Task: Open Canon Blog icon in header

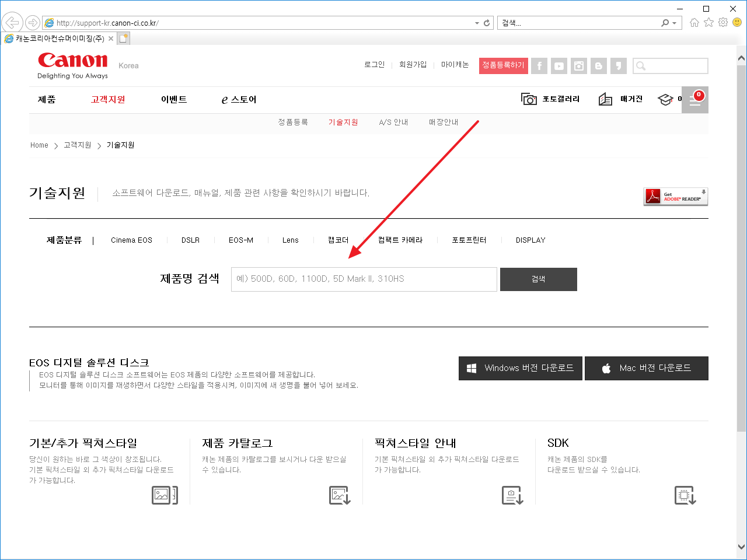Action: [x=599, y=66]
